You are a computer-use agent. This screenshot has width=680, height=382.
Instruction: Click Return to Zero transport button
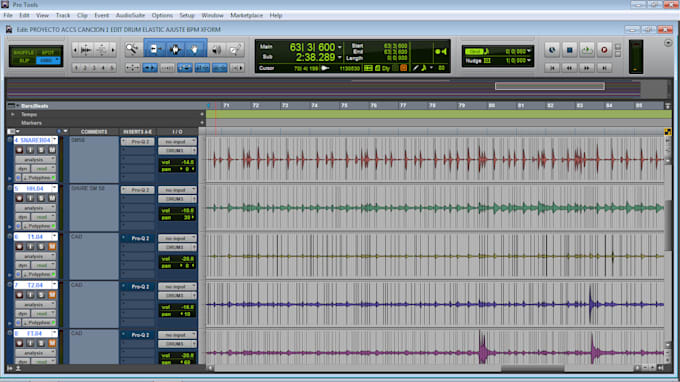click(x=552, y=68)
